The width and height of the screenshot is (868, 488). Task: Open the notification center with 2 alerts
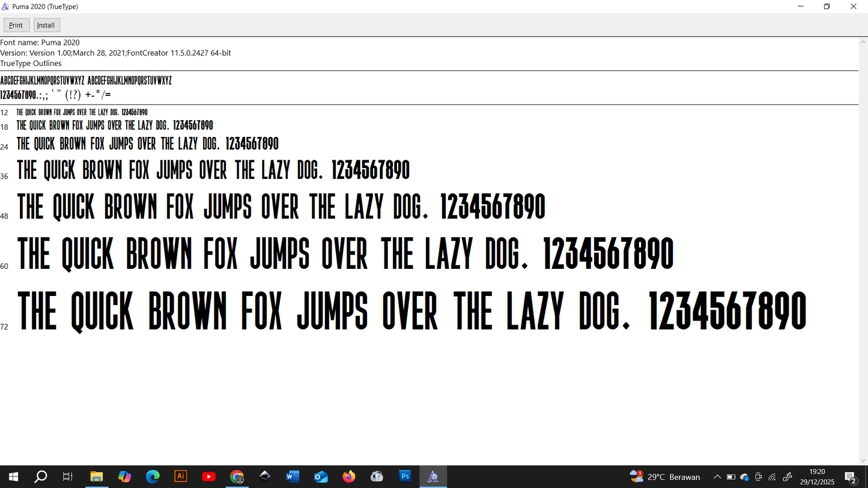851,477
